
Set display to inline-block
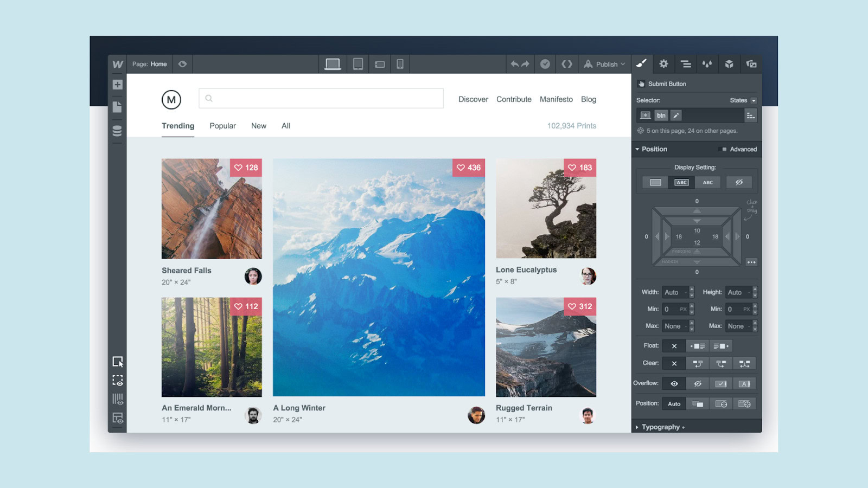click(682, 183)
